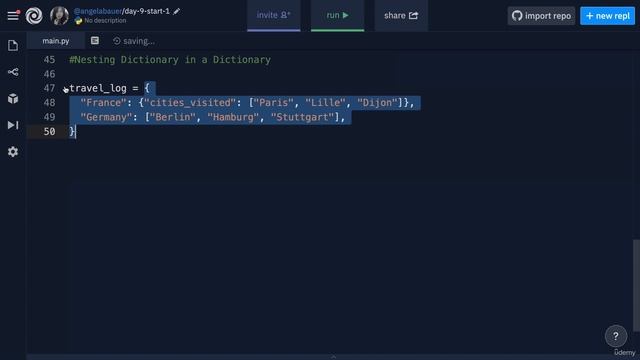Open the @angelabauer profile link
Image resolution: width=640 pixels, height=360 pixels.
click(98, 11)
